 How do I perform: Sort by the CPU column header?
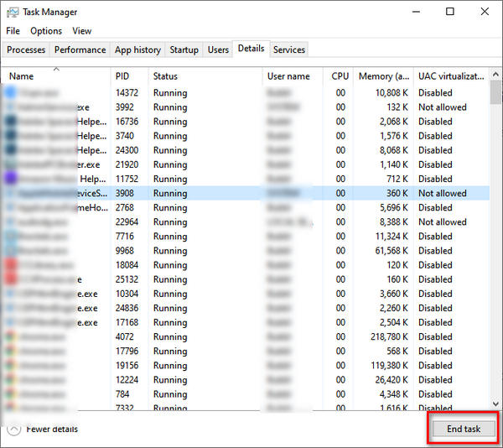(338, 76)
